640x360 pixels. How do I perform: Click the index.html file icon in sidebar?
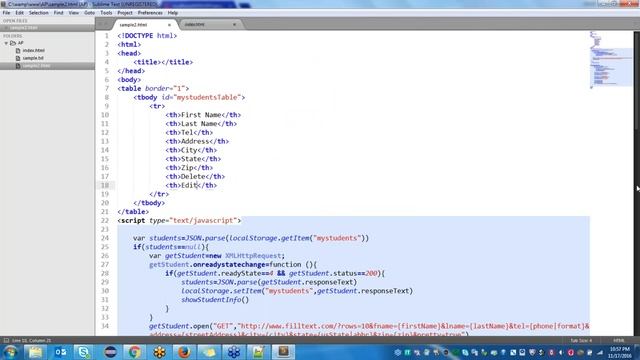[x=18, y=51]
